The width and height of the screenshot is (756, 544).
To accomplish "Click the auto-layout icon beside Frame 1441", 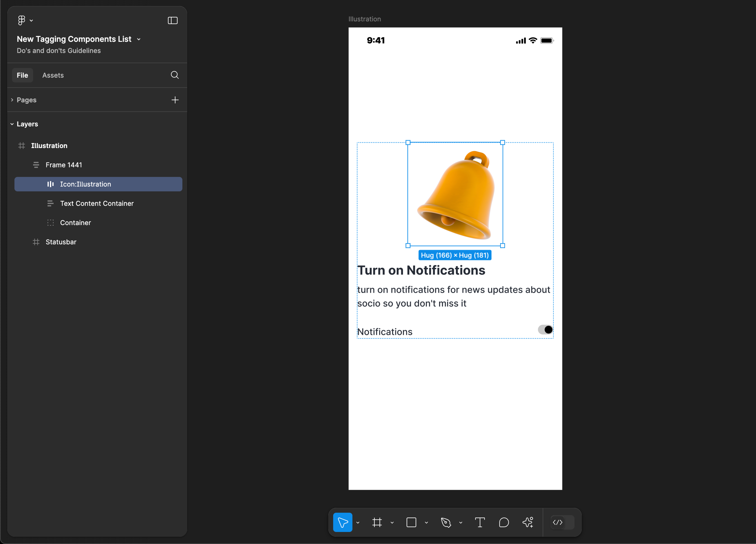I will coord(36,165).
